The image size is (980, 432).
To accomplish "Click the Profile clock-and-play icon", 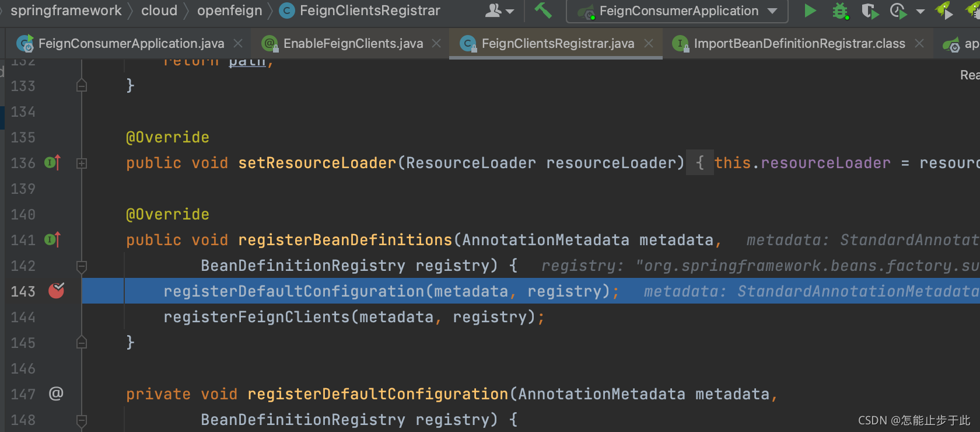I will [x=898, y=11].
